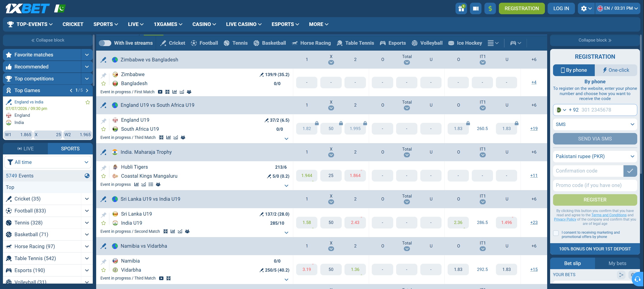Screen dimensions: 644x289
Task: Open the video broadcast icon in header
Action: coord(476,9)
